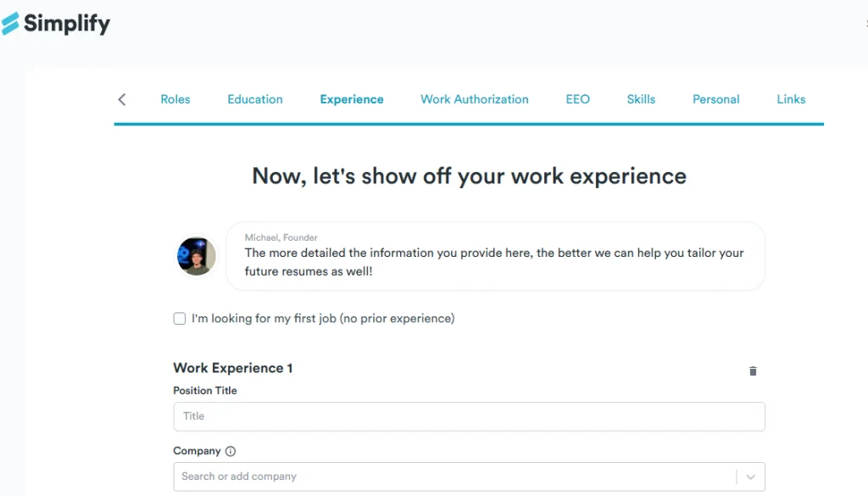Image resolution: width=868 pixels, height=496 pixels.
Task: Toggle the no prior experience checkbox
Action: (x=179, y=318)
